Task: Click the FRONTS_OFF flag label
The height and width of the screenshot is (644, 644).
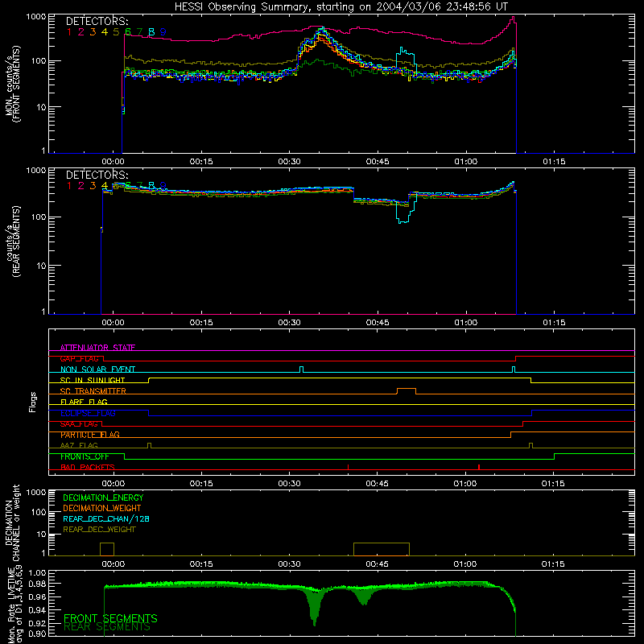Action: point(85,456)
